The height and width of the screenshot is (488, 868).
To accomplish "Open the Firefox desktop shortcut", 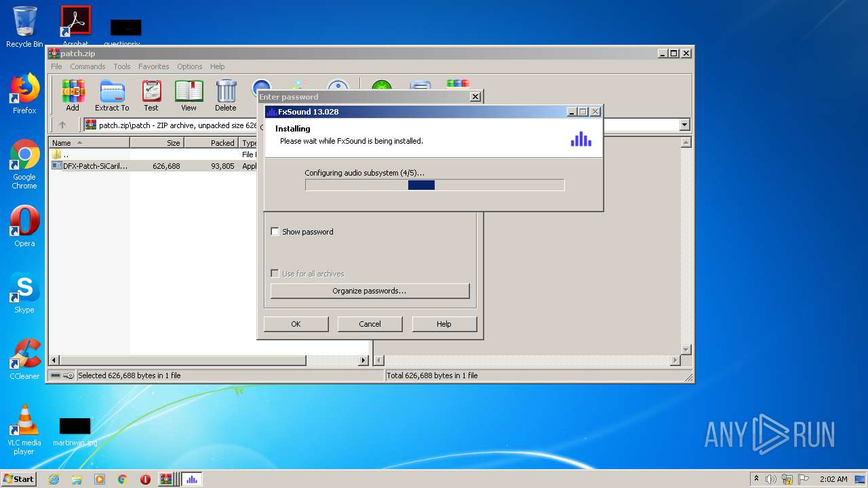I will [24, 94].
